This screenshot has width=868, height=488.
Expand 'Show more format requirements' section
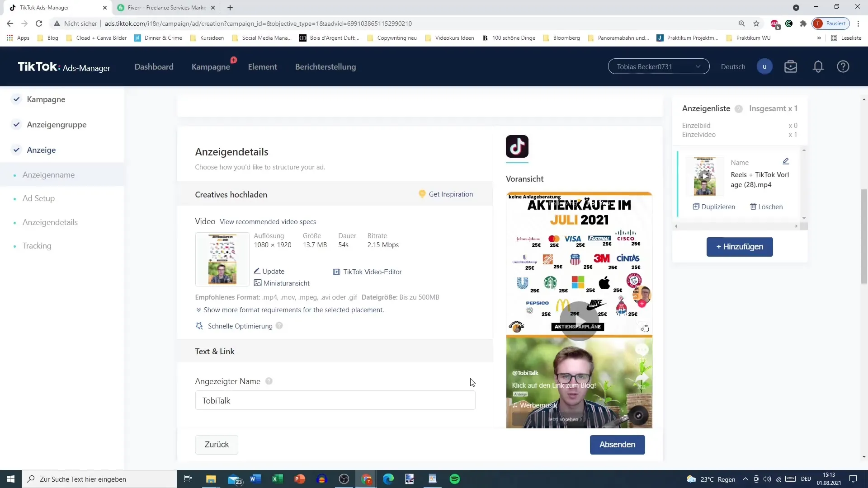click(x=290, y=310)
